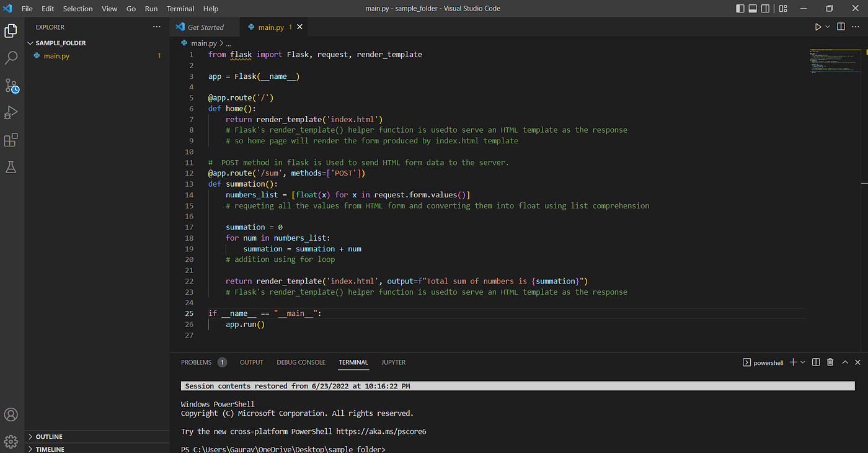This screenshot has height=453, width=868.
Task: Select main.py in the Explorer file tree
Action: (x=56, y=56)
